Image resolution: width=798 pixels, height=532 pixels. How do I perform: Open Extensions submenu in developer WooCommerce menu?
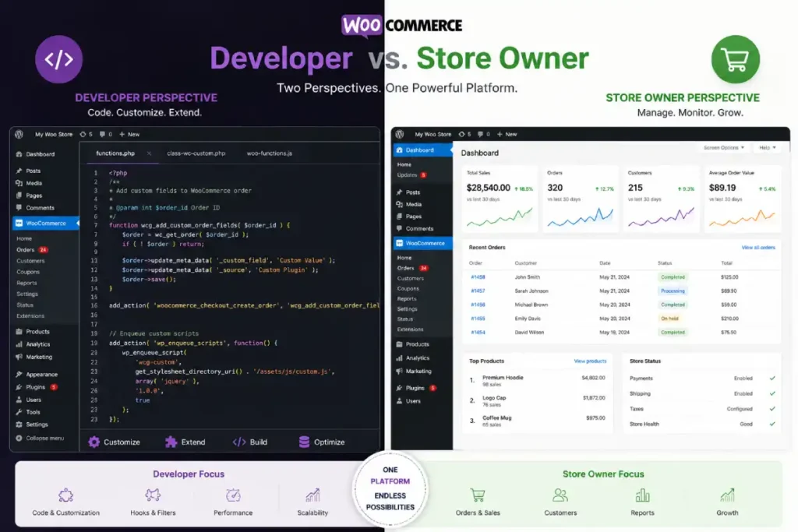pos(30,315)
